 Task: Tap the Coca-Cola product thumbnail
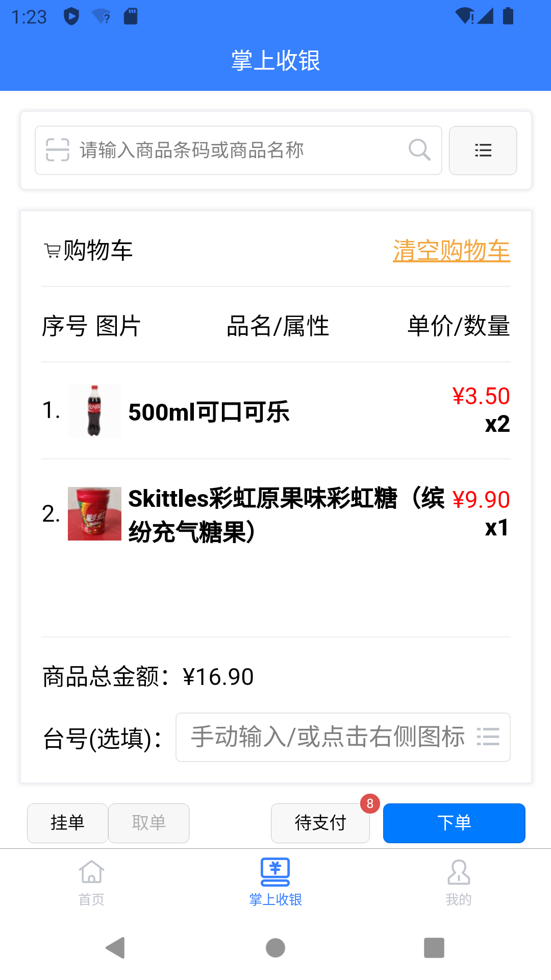tap(94, 411)
